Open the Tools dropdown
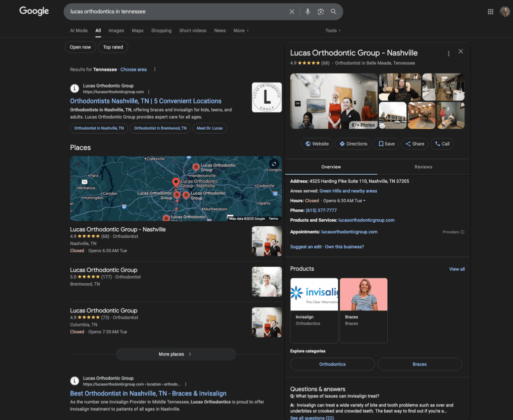 click(333, 31)
